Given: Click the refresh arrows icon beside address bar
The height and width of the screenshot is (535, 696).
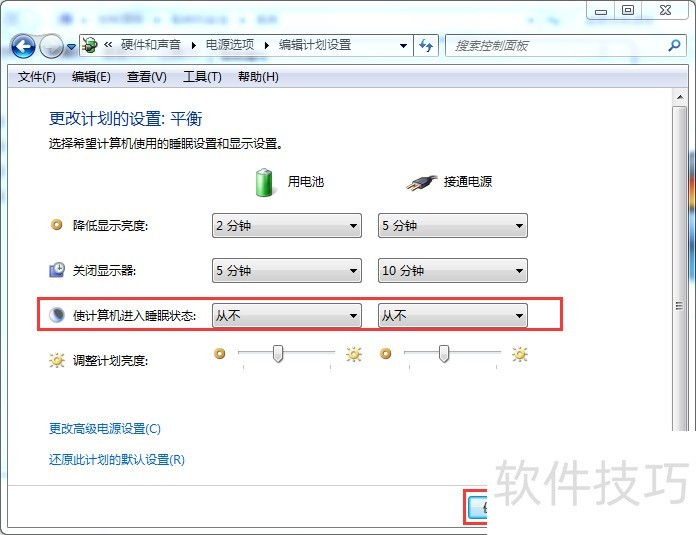Looking at the screenshot, I should click(x=426, y=46).
